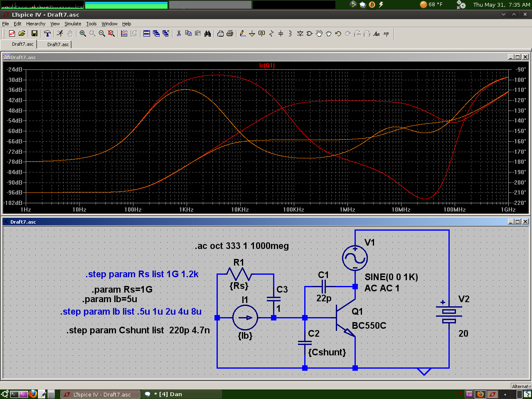Open the Control Panel hammer icon

[x=47, y=34]
